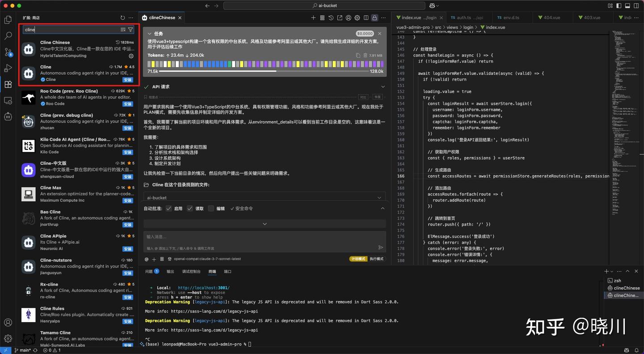
Task: Open the Explorer view in activity bar
Action: pyautogui.click(x=8, y=20)
